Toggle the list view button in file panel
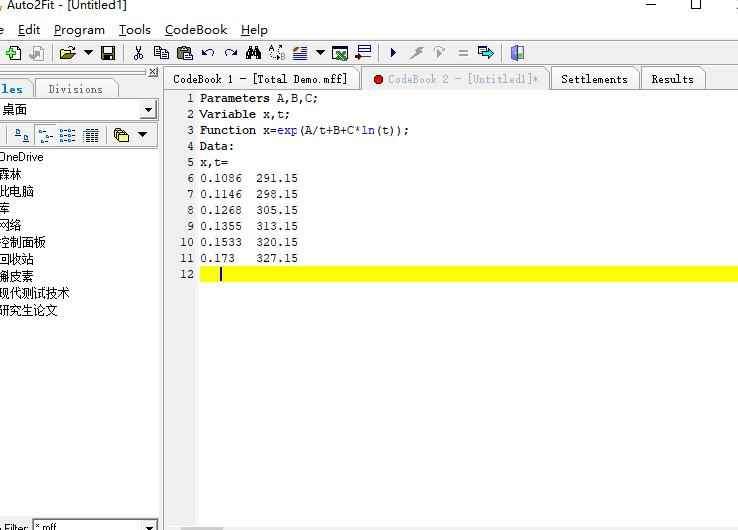Image resolution: width=738 pixels, height=530 pixels. pos(68,135)
